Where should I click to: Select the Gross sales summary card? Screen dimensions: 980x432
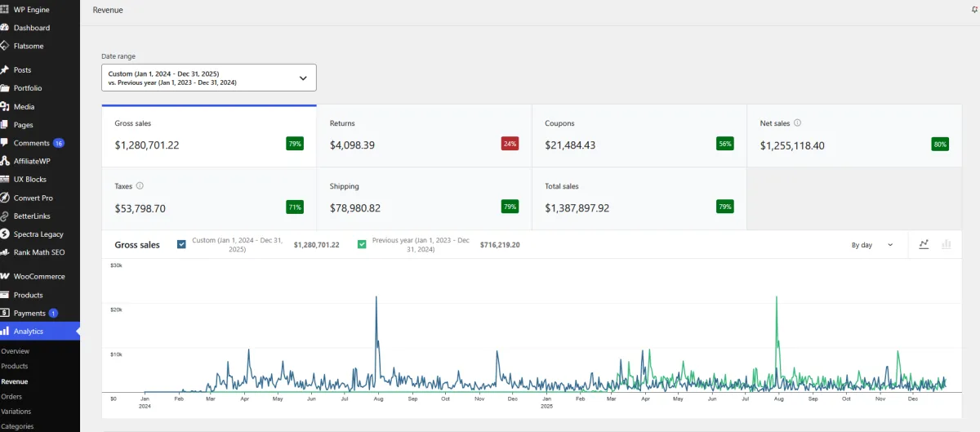click(x=209, y=136)
